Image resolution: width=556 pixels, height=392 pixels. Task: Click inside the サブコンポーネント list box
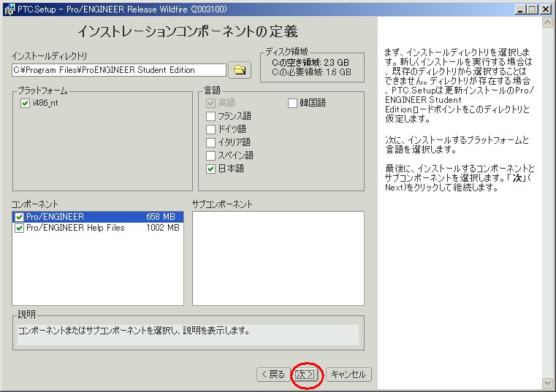click(x=278, y=258)
